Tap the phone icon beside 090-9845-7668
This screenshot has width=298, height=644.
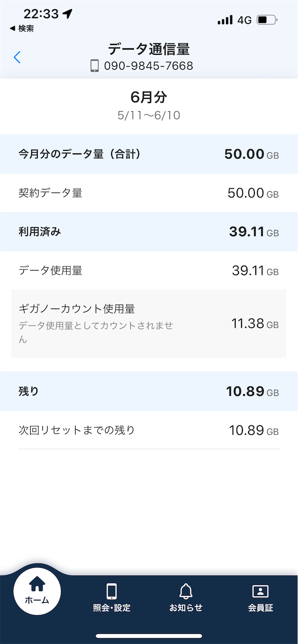pyautogui.click(x=94, y=66)
